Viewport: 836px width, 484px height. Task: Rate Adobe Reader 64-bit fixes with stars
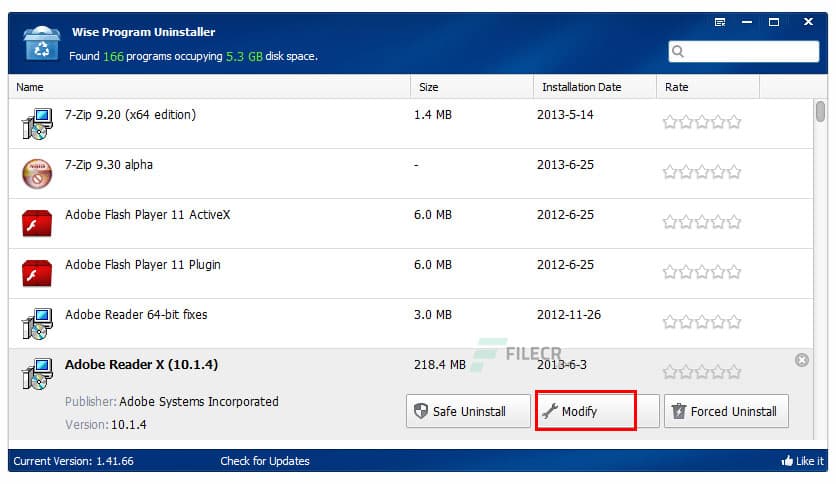(702, 322)
